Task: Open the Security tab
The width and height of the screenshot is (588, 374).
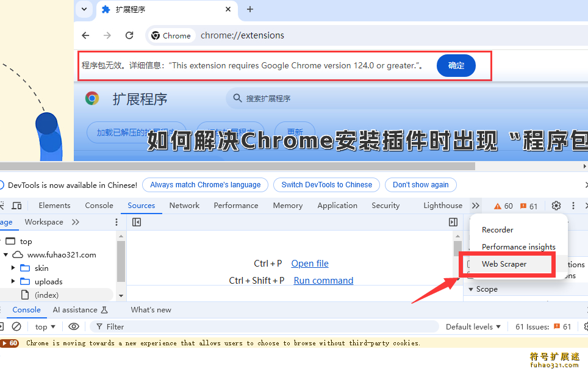Action: (385, 206)
